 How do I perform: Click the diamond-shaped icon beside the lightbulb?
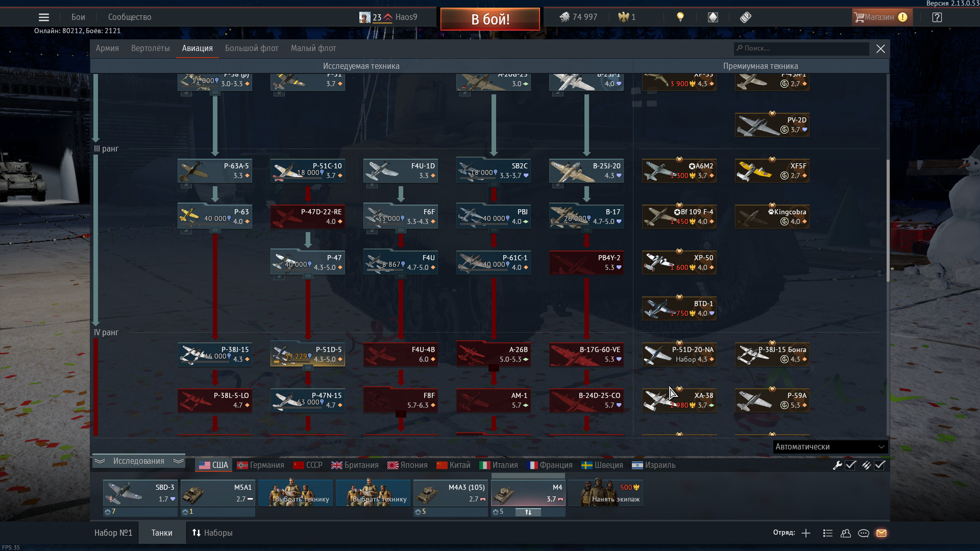[x=713, y=17]
